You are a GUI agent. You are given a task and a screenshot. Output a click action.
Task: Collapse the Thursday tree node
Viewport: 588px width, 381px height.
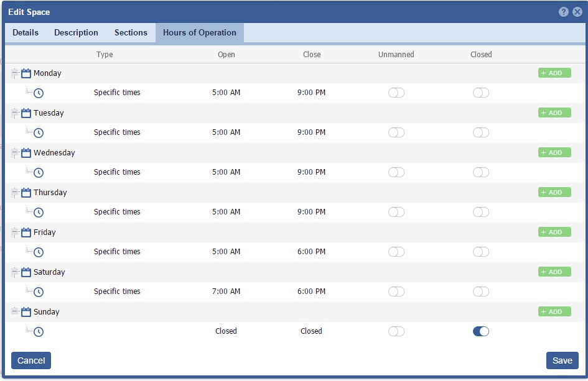pyautogui.click(x=15, y=193)
